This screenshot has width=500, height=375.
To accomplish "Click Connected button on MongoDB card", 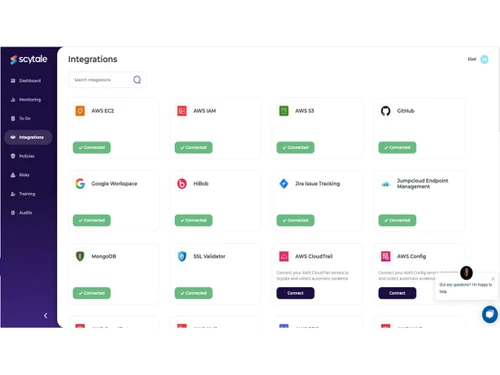I will [92, 293].
